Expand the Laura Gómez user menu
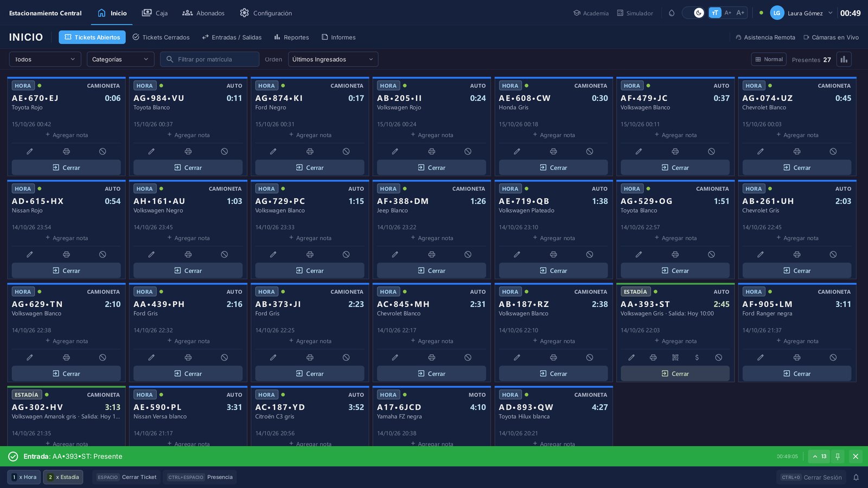This screenshot has width=868, height=488. (x=802, y=13)
